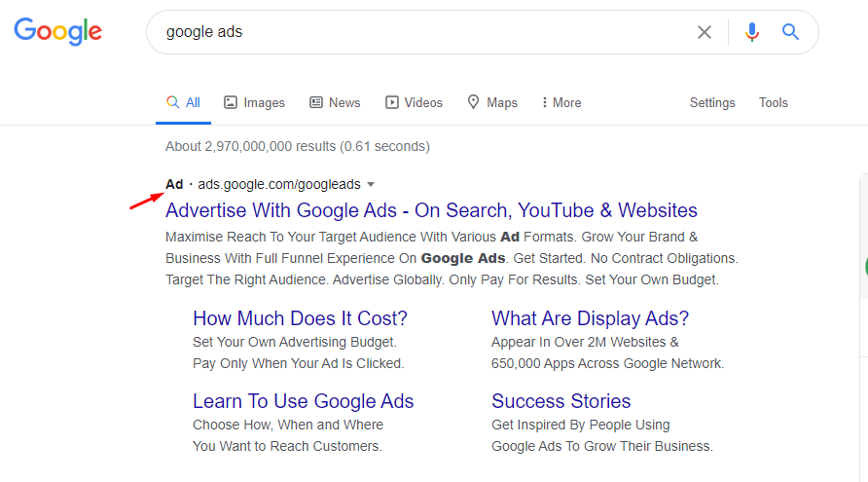The image size is (868, 482).
Task: Click 'Pay Only When Your Ad Is Clicked.' text
Action: point(299,364)
